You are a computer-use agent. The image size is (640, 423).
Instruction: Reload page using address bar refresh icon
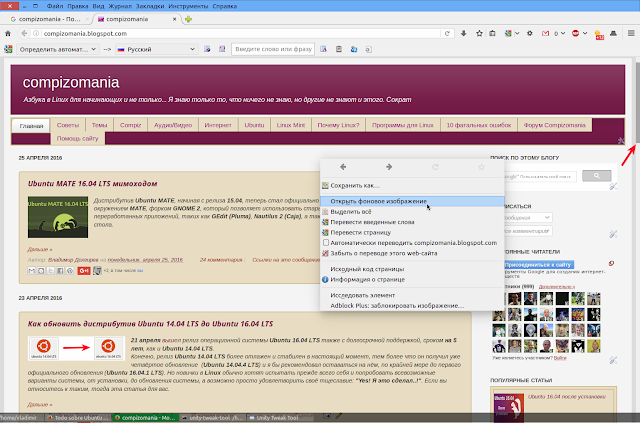[x=447, y=33]
